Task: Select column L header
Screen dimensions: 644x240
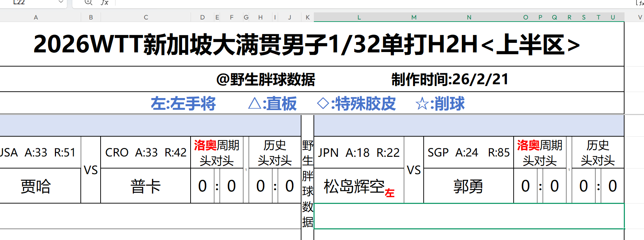Action: (359, 17)
